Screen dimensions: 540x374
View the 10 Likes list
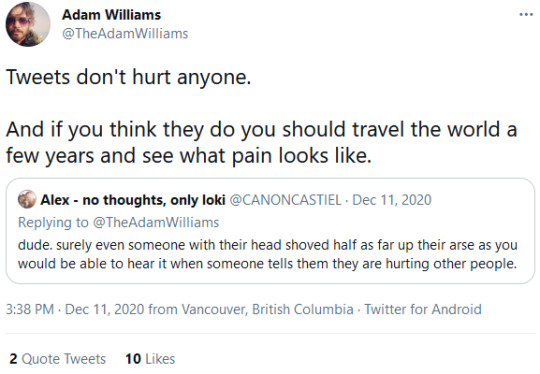pyautogui.click(x=150, y=359)
